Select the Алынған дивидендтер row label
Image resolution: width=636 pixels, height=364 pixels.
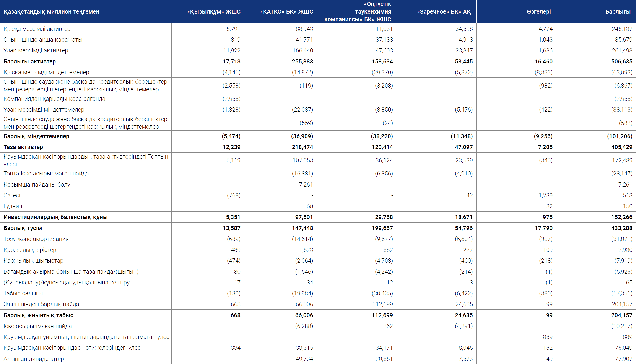click(34, 359)
